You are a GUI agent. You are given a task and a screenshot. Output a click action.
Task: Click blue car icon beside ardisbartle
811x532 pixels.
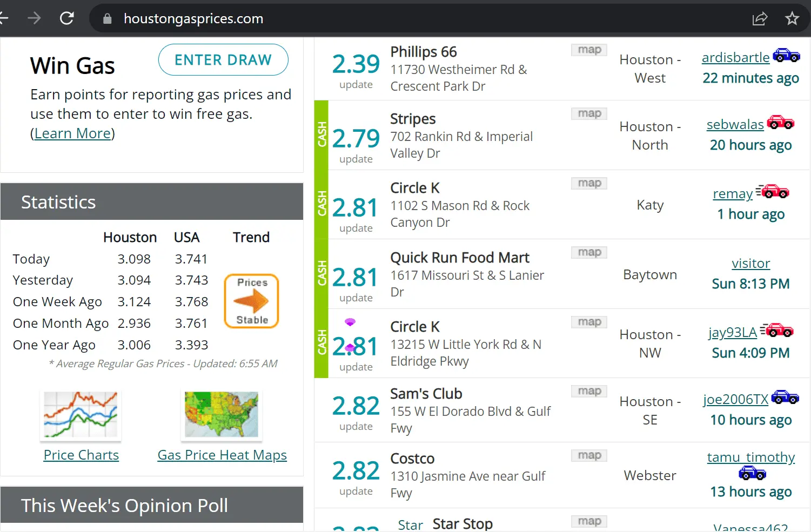pyautogui.click(x=786, y=55)
